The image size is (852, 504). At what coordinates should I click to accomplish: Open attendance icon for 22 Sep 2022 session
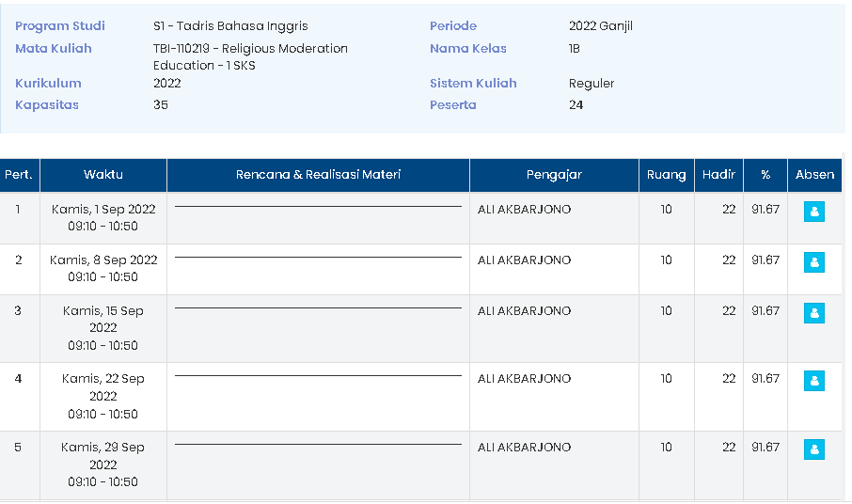tap(814, 381)
